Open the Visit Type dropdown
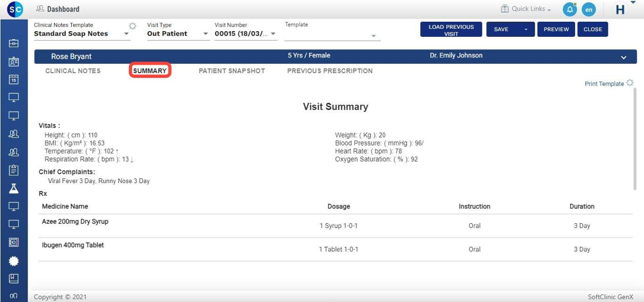The image size is (644, 302). tap(178, 34)
